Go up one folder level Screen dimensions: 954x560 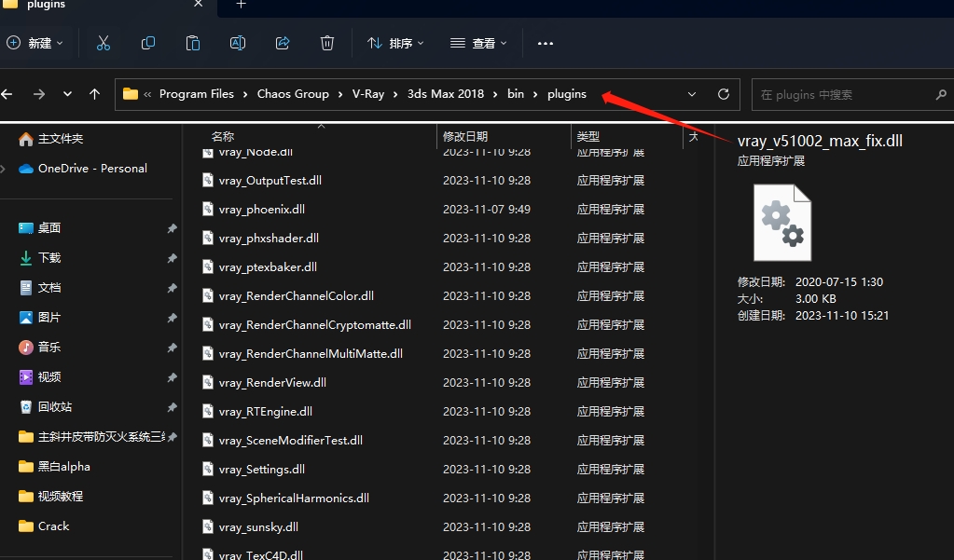coord(94,94)
